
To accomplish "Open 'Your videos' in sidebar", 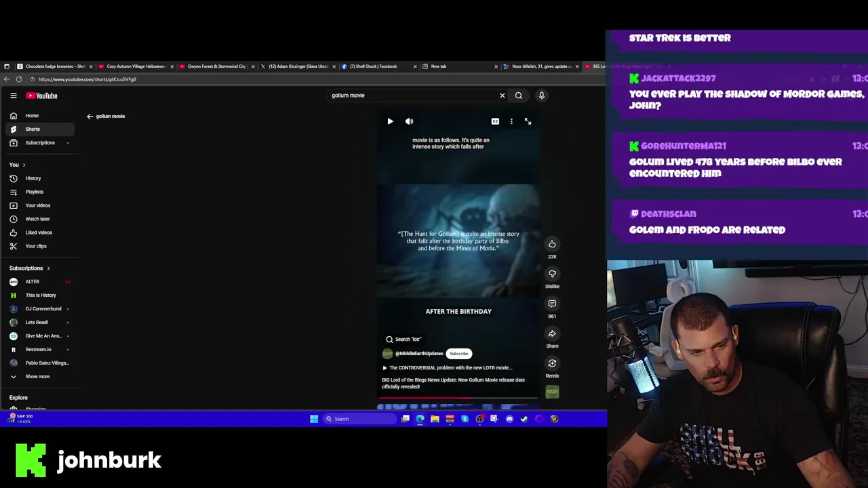I will (x=39, y=205).
